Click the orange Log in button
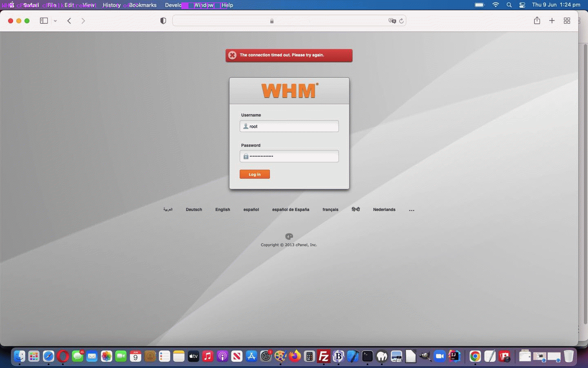Screen dimensions: 588x368 pos(255,174)
